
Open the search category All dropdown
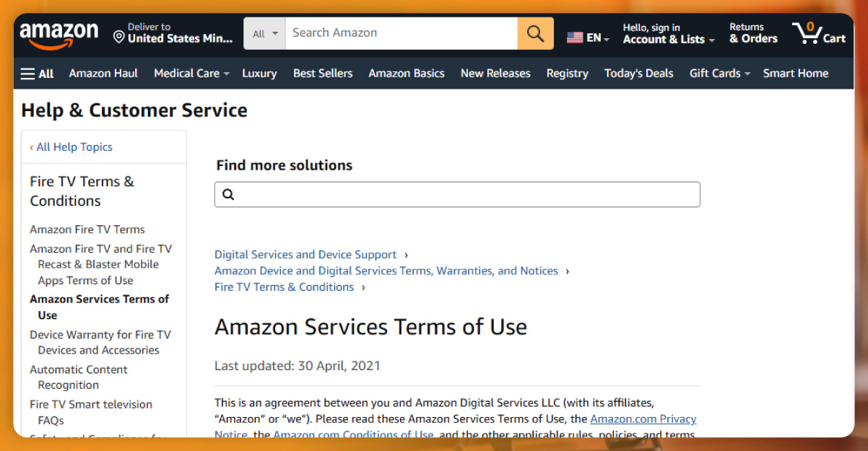click(x=265, y=33)
